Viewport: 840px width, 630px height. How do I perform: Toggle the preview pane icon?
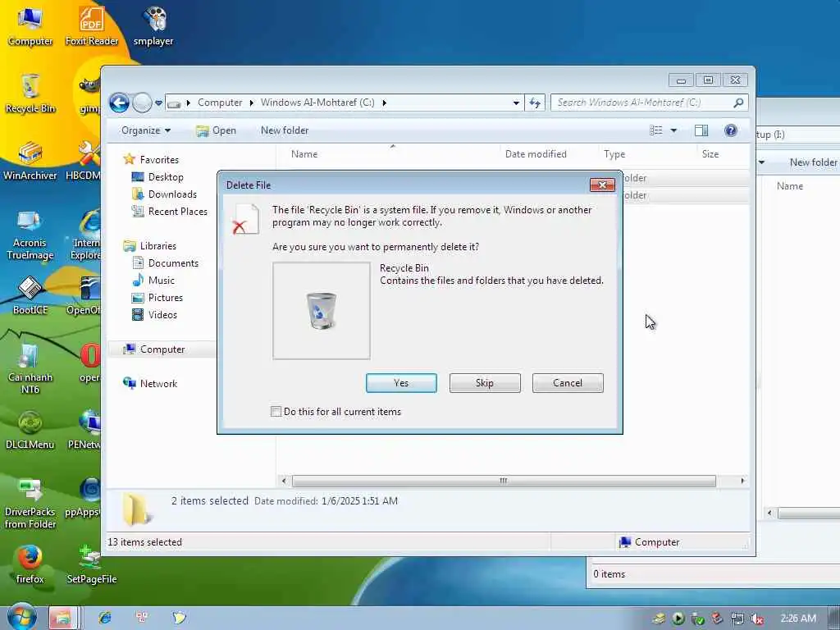click(701, 130)
